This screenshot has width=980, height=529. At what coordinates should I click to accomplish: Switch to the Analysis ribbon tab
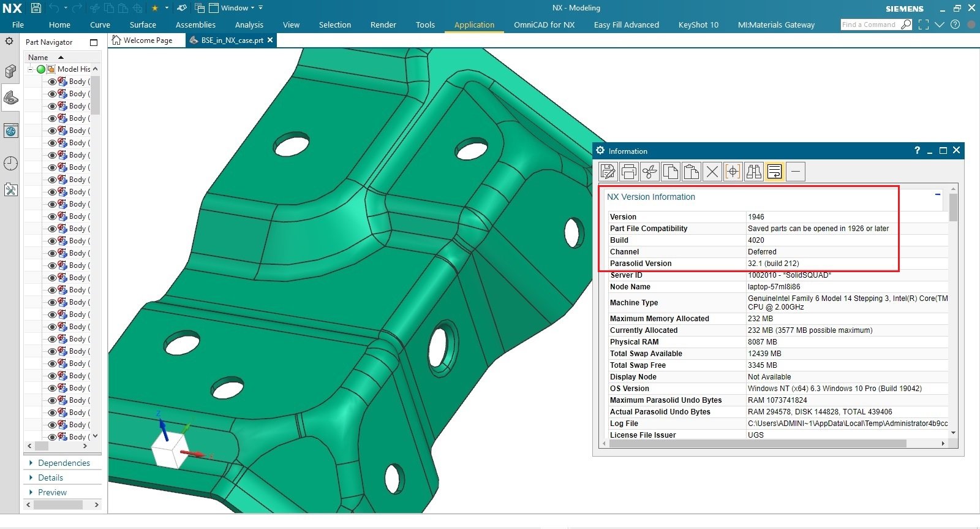point(249,25)
